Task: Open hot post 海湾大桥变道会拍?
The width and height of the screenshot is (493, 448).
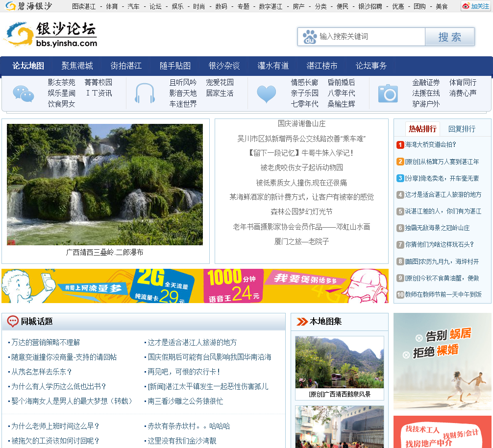Action: [430, 144]
